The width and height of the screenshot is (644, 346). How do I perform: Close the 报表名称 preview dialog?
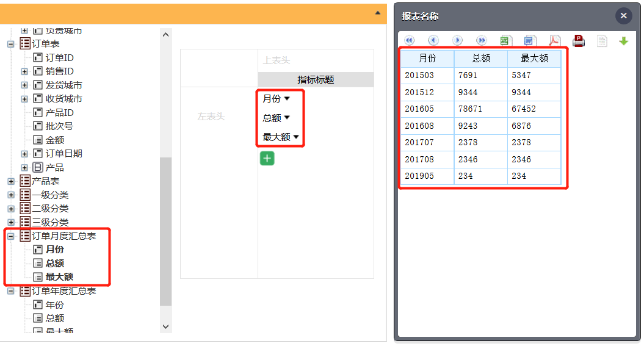(x=623, y=16)
